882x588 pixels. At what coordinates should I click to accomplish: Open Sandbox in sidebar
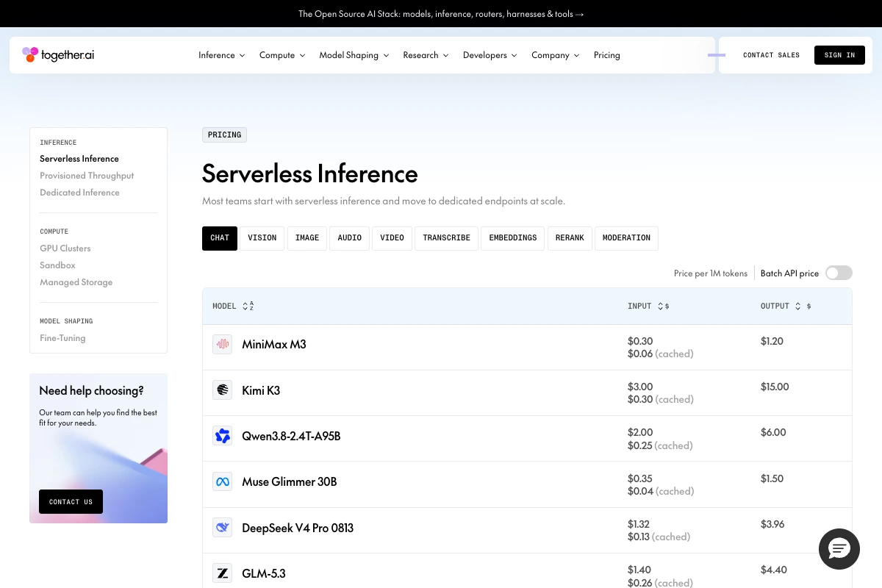pos(57,265)
